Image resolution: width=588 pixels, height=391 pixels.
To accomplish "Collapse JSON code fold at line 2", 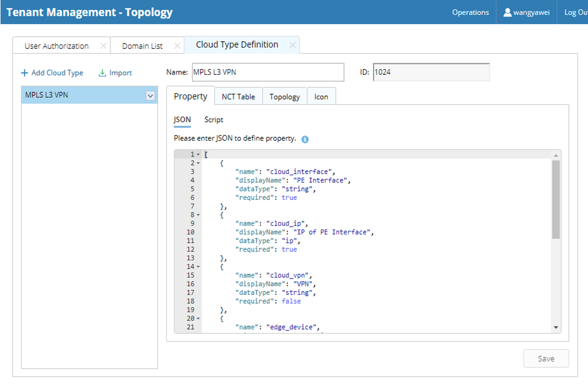I will (198, 163).
